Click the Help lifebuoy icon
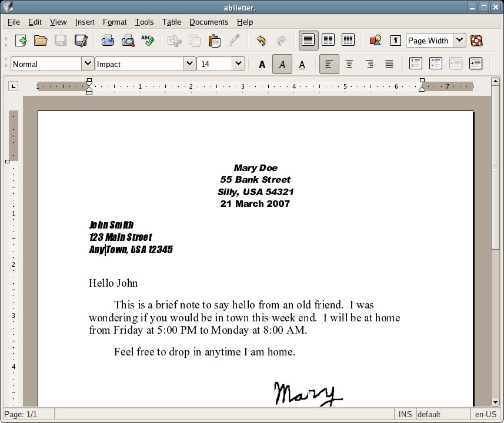The image size is (504, 423). 476,41
